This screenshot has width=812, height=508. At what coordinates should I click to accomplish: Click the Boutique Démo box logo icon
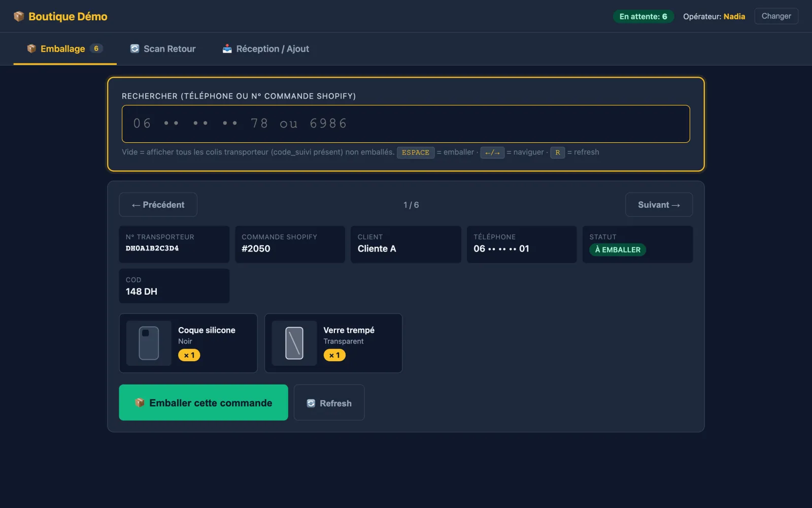tap(19, 16)
